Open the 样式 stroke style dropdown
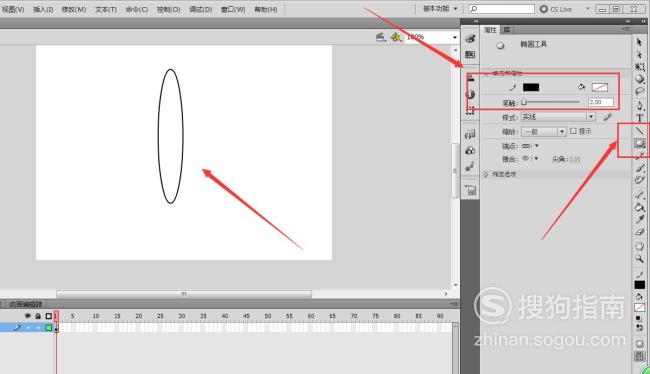Screen dimensions: 650x374 point(558,117)
